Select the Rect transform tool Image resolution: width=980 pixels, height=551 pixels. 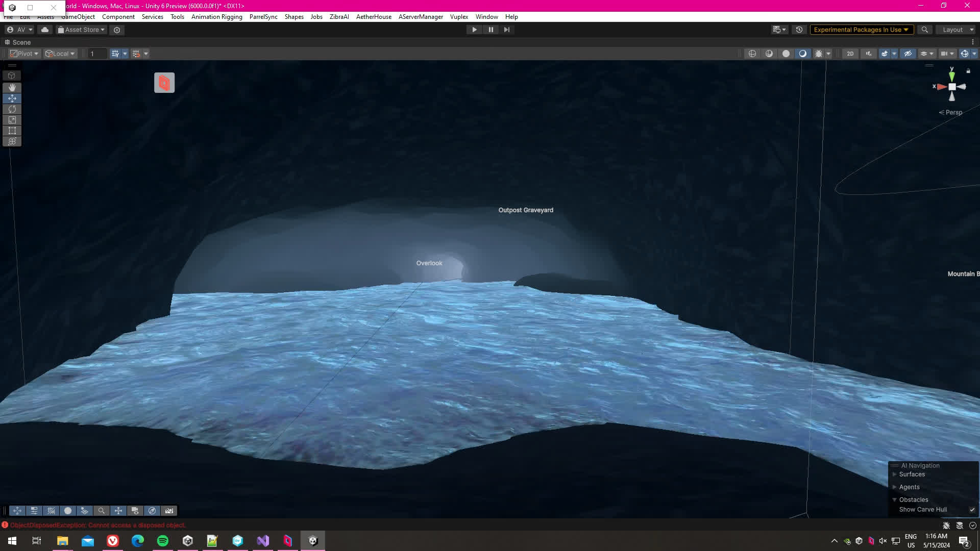12,131
